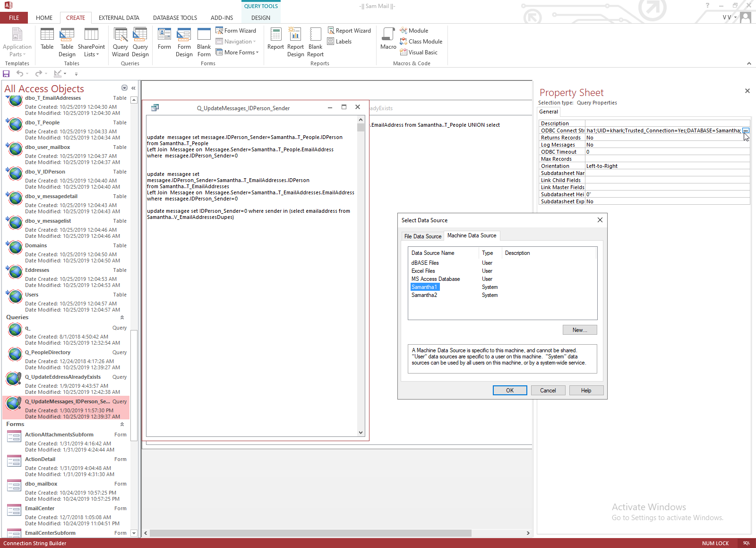
Task: Choose the Samantha2 data source
Action: tap(424, 295)
